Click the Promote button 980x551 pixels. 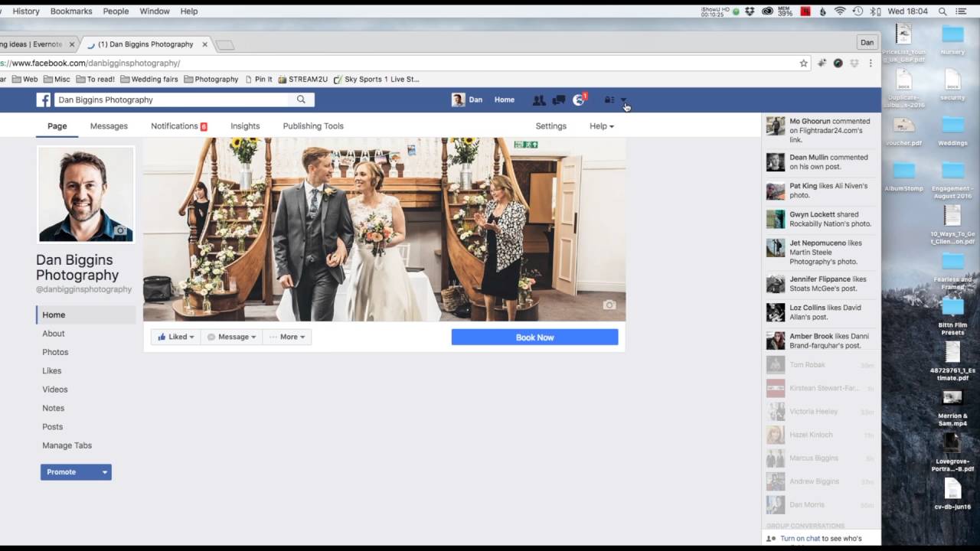[x=70, y=472]
